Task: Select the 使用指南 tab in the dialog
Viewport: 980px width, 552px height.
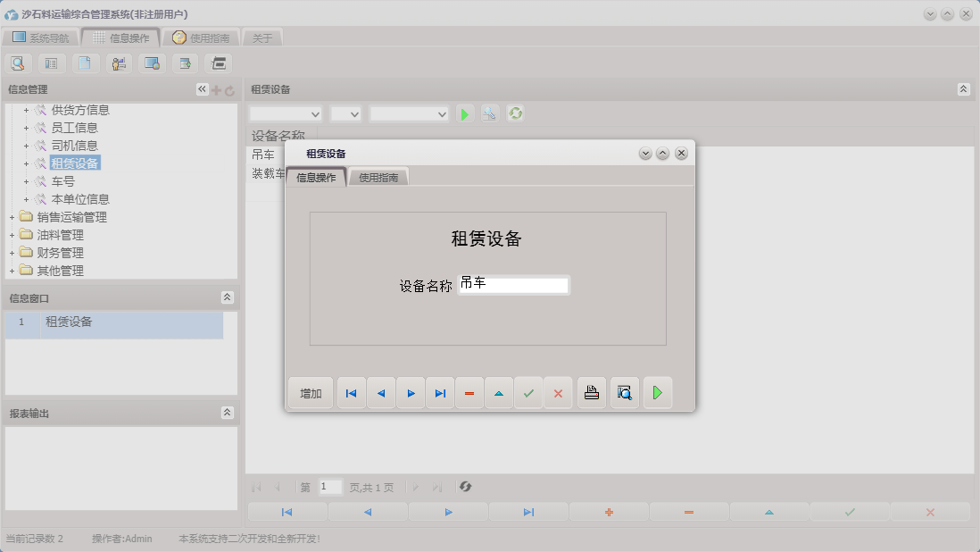Action: tap(378, 176)
